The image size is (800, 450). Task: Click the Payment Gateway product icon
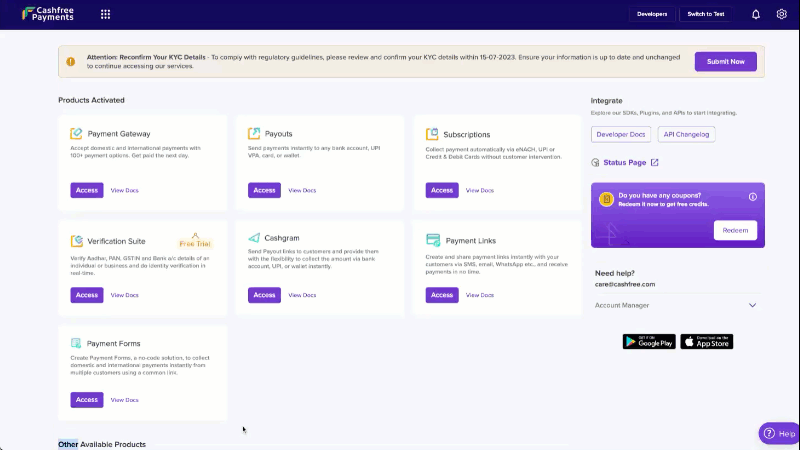tap(76, 134)
